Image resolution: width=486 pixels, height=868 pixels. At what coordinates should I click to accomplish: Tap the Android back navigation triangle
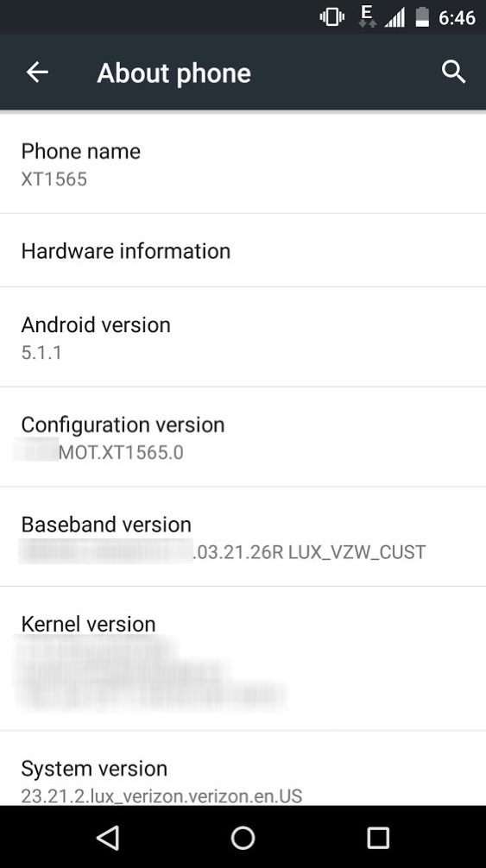click(x=107, y=838)
